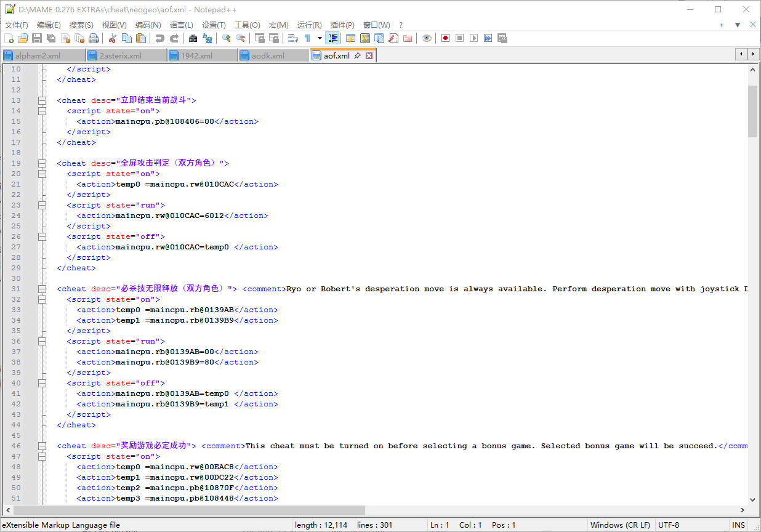Image resolution: width=761 pixels, height=532 pixels.
Task: Click the Stop macro recording icon
Action: tap(459, 38)
